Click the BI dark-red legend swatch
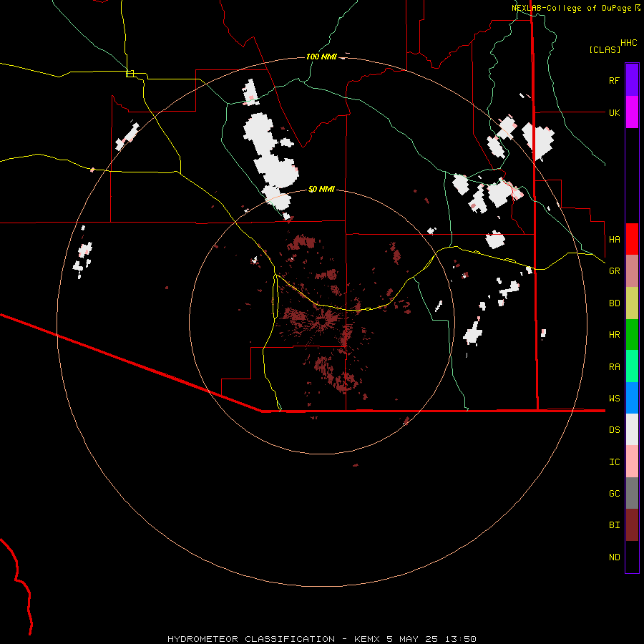Image resolution: width=644 pixels, height=644 pixels. (x=632, y=525)
